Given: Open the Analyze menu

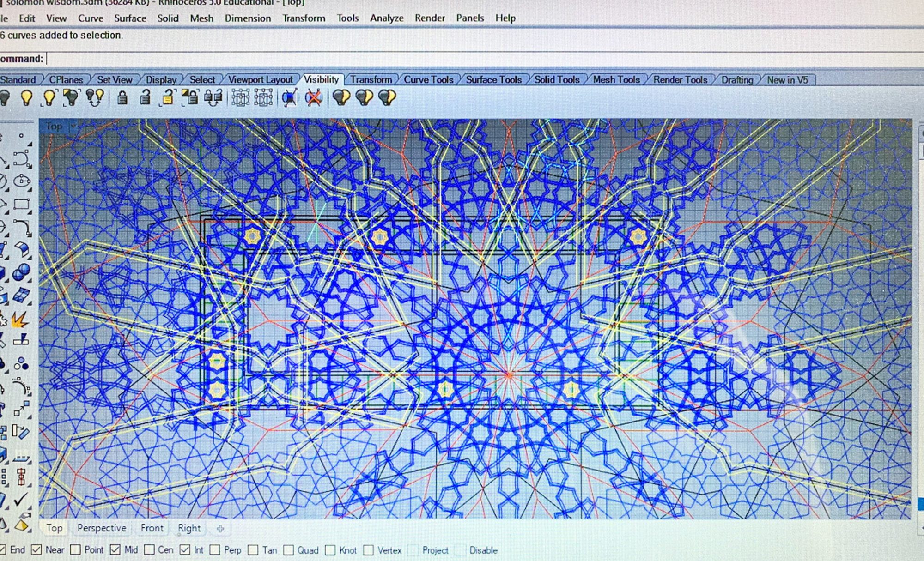Looking at the screenshot, I should [x=387, y=18].
